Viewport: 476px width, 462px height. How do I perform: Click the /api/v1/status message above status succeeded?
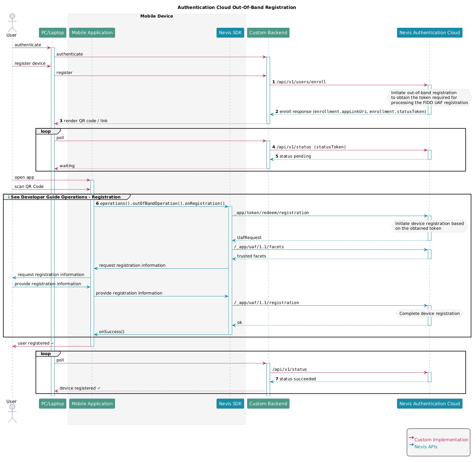pyautogui.click(x=289, y=369)
